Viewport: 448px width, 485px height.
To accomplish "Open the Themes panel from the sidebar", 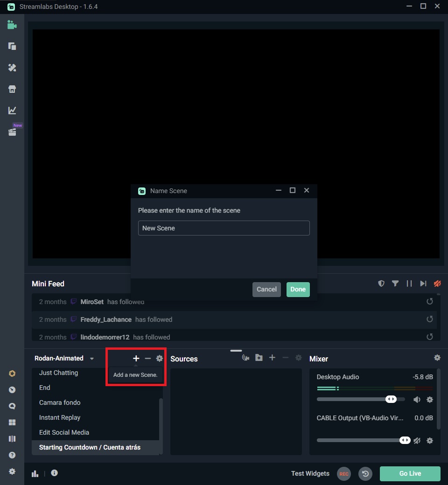I will (x=12, y=68).
